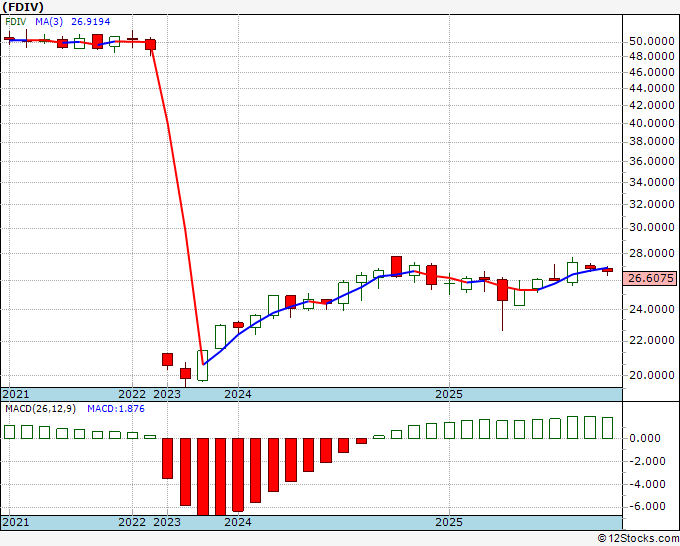Click 2023 on the MACD panel time axis
Image resolution: width=680 pixels, height=546 pixels.
pyautogui.click(x=167, y=522)
